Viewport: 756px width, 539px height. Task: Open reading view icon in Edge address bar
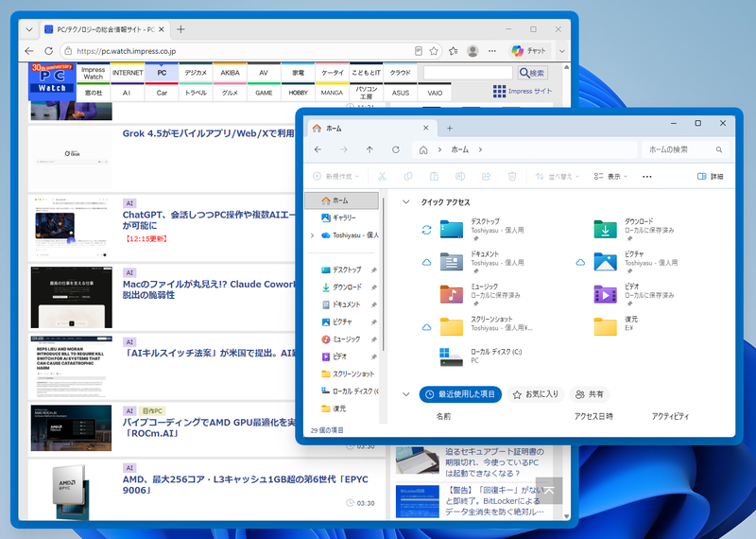coord(419,51)
